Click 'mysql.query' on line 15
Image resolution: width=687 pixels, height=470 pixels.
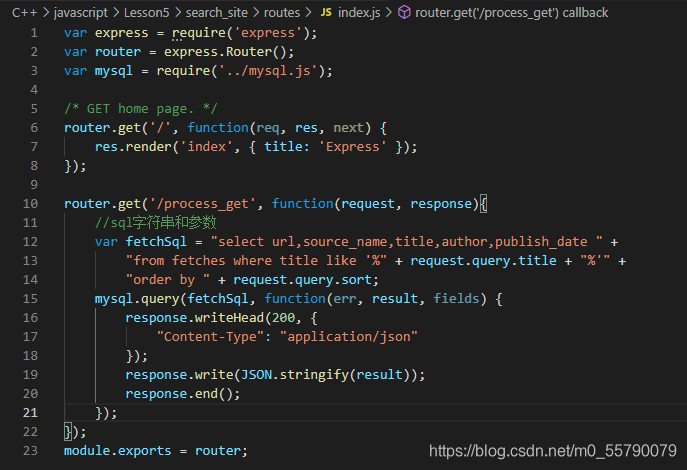[137, 299]
